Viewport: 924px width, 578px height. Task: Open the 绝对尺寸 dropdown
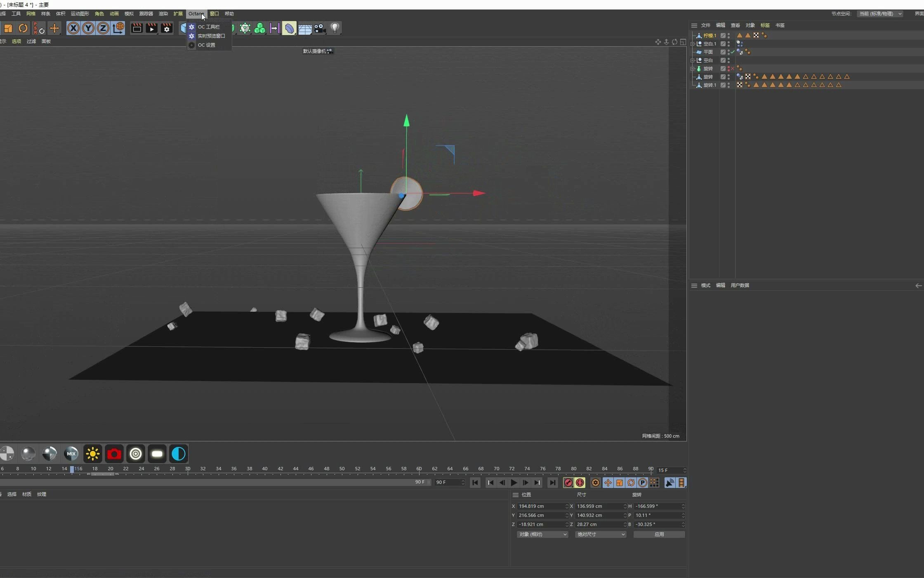point(601,534)
